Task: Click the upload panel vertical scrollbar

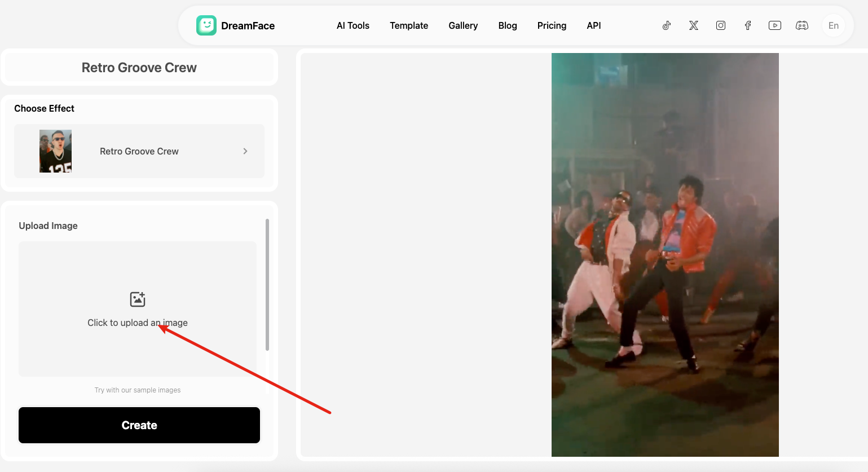Action: pos(267,285)
